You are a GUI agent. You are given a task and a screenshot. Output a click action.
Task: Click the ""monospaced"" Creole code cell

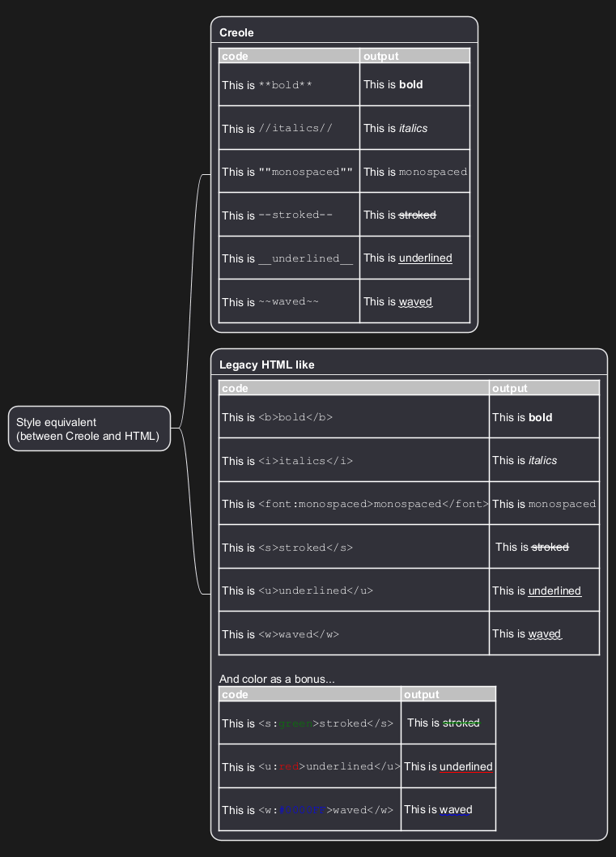289,172
